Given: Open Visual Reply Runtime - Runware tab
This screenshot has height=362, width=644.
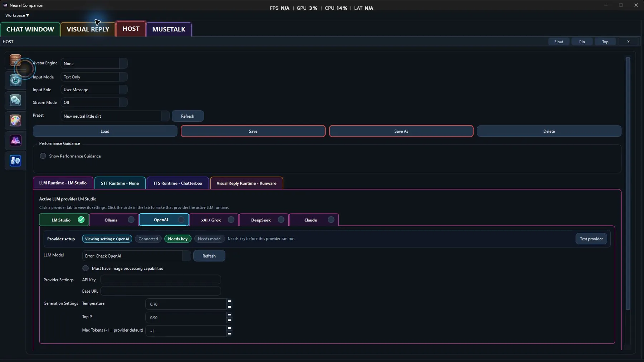Looking at the screenshot, I should point(247,183).
